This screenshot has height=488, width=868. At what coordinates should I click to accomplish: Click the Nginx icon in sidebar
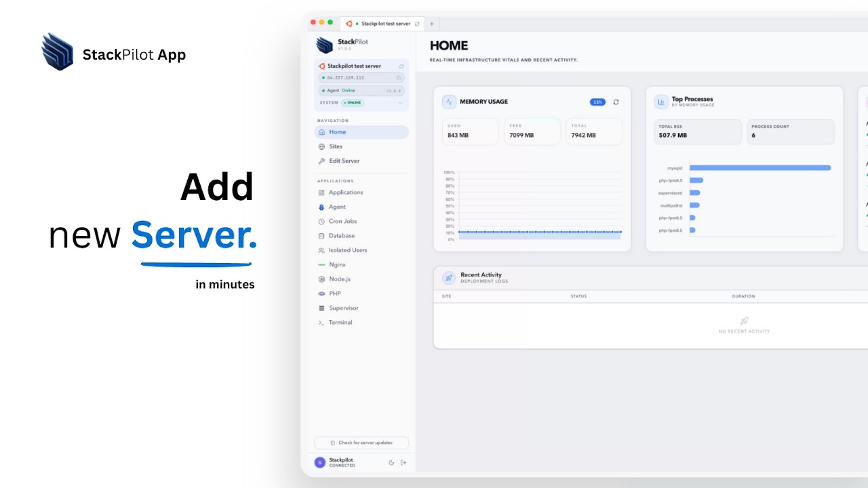click(x=322, y=265)
